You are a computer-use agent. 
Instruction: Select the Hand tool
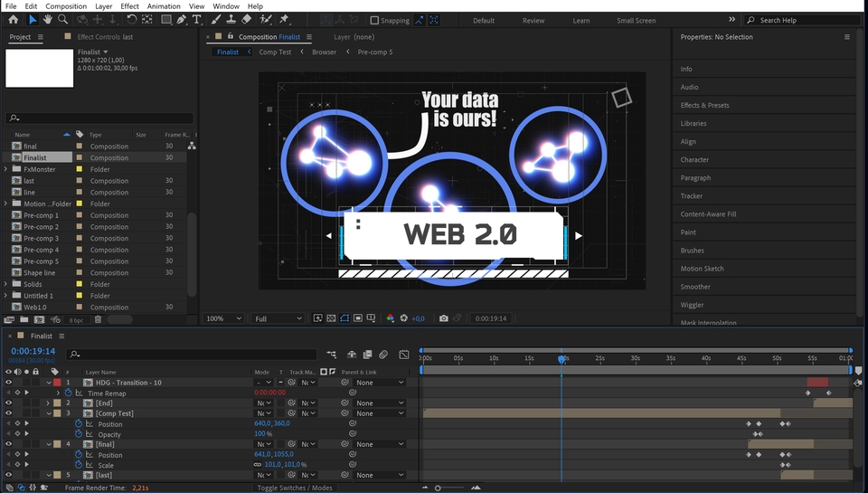coord(48,20)
